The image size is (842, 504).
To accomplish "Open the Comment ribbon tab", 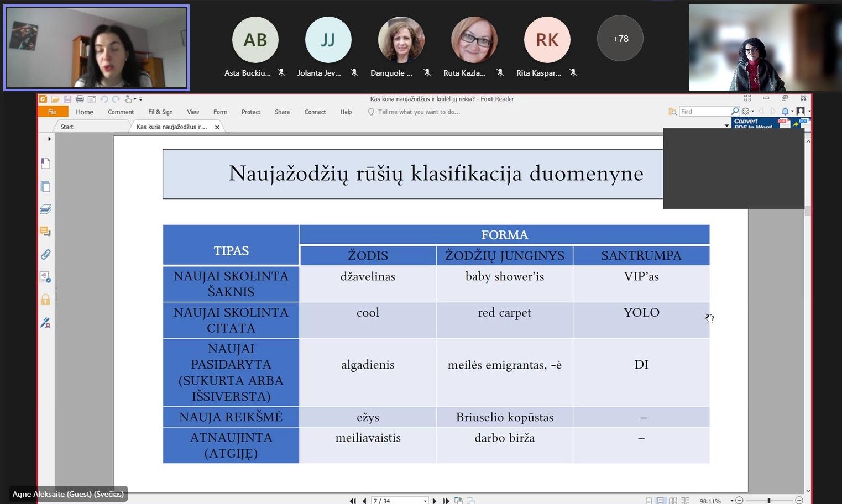I will pos(121,112).
